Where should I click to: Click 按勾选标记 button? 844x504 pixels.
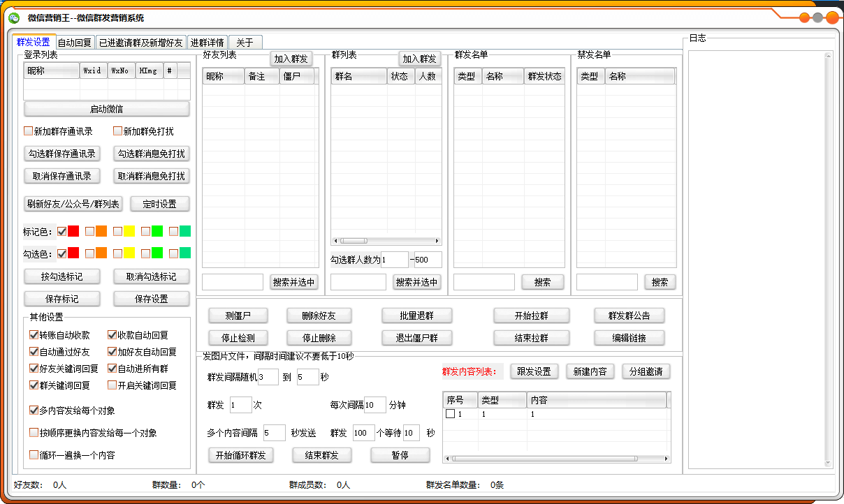(62, 276)
